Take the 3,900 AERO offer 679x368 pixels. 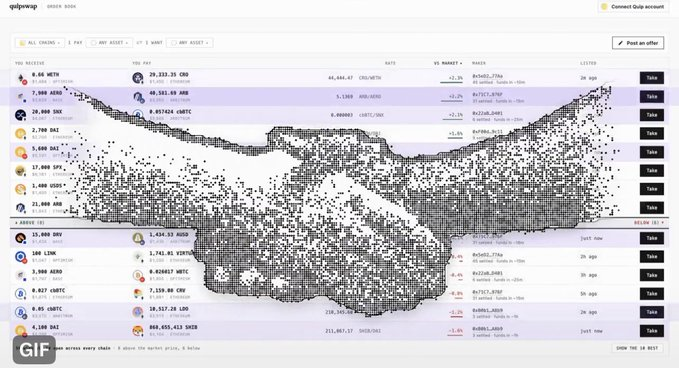point(652,275)
